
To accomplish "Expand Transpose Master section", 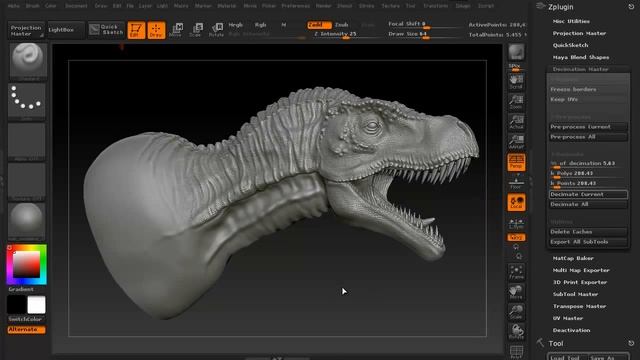I will tap(580, 306).
